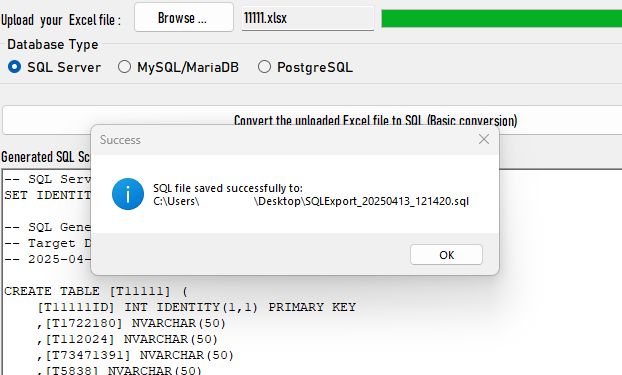This screenshot has width=622, height=375.
Task: Run Convert the uploaded Excel file to SQL
Action: tap(375, 120)
